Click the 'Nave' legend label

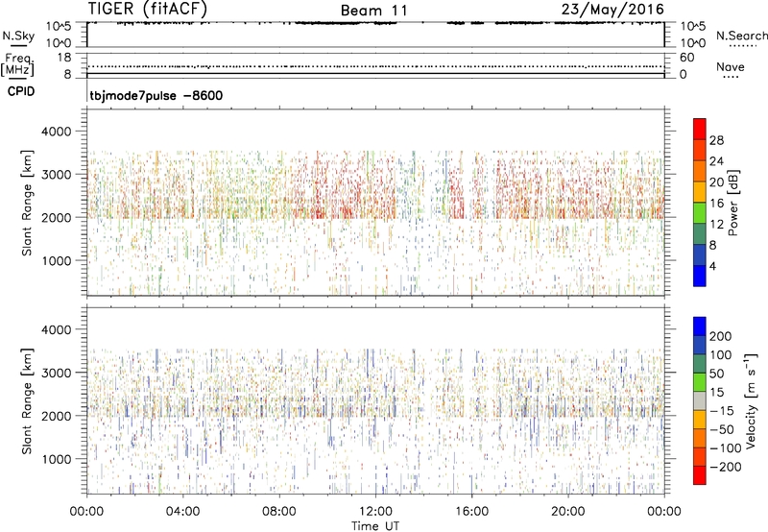coord(730,66)
